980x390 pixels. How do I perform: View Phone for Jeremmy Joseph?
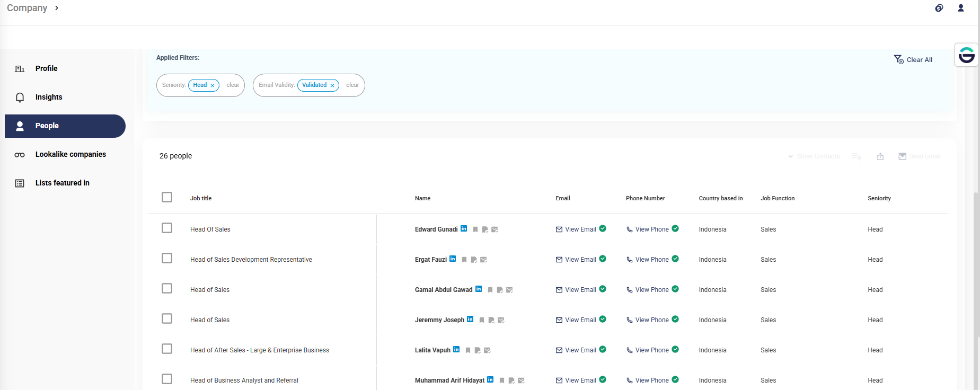tap(648, 320)
